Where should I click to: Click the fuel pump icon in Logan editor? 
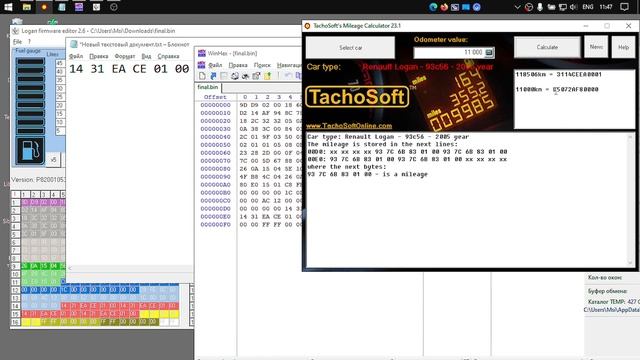coord(31,151)
